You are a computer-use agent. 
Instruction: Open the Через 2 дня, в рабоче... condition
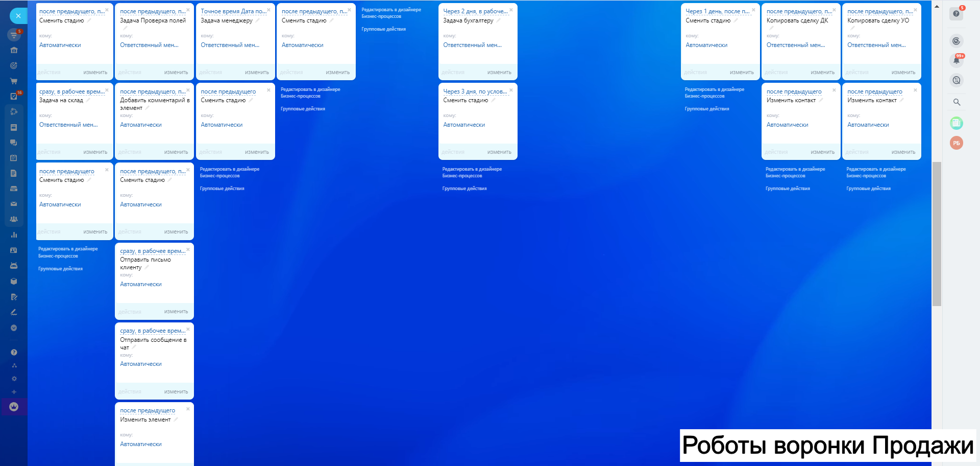(x=475, y=11)
